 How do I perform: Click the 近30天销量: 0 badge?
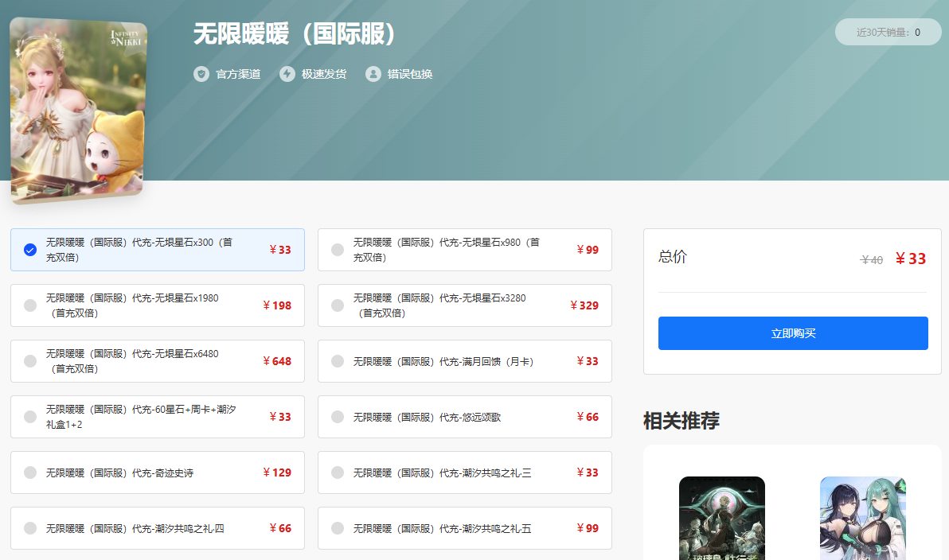coord(888,32)
